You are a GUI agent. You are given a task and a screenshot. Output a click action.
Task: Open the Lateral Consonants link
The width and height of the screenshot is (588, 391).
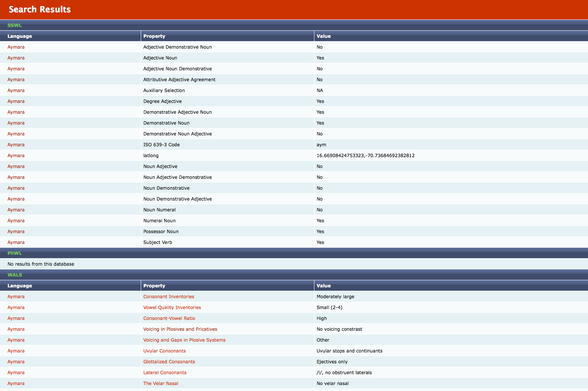[165, 373]
